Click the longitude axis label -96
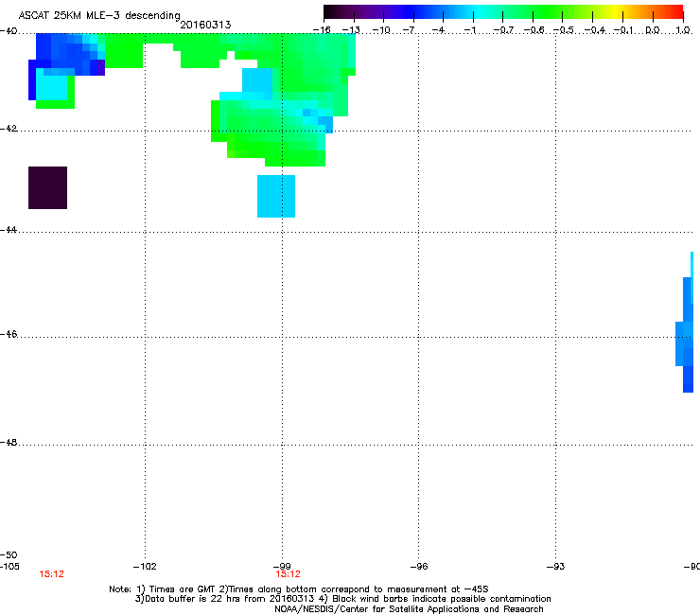This screenshot has height=615, width=700. [419, 567]
